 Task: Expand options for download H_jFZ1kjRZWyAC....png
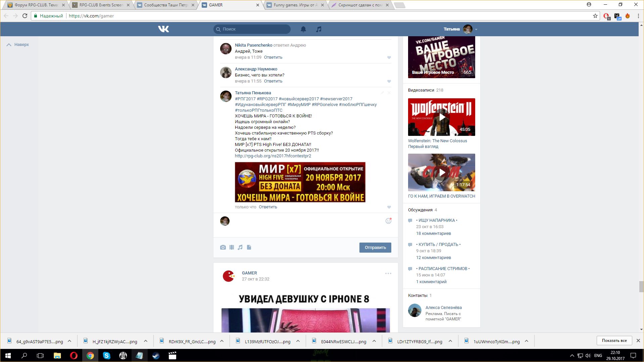coord(146,341)
